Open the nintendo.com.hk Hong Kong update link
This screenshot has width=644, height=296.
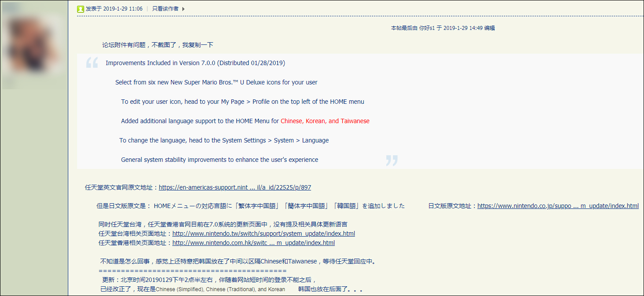[253, 243]
